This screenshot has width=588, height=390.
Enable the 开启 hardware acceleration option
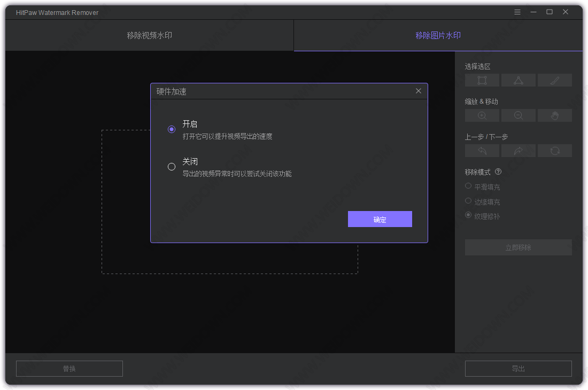171,129
